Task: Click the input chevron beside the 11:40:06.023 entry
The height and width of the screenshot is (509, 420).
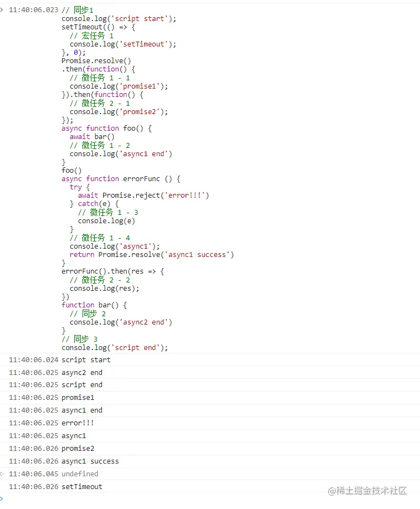Action: [2, 10]
